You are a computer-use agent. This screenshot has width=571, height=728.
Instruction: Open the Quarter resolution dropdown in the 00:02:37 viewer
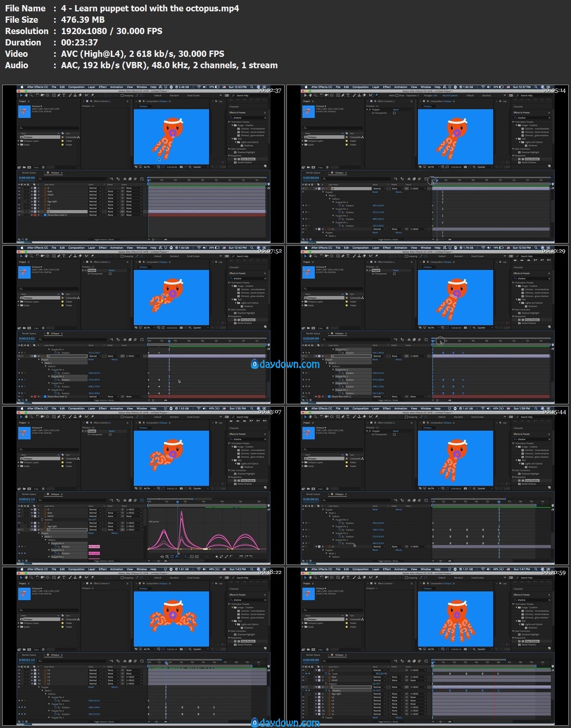coord(201,167)
